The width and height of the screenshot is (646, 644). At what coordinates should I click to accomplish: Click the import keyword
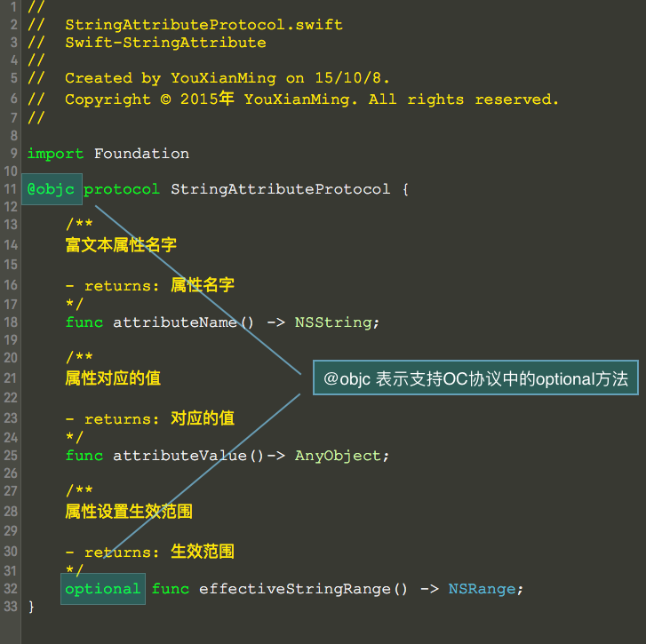point(55,154)
